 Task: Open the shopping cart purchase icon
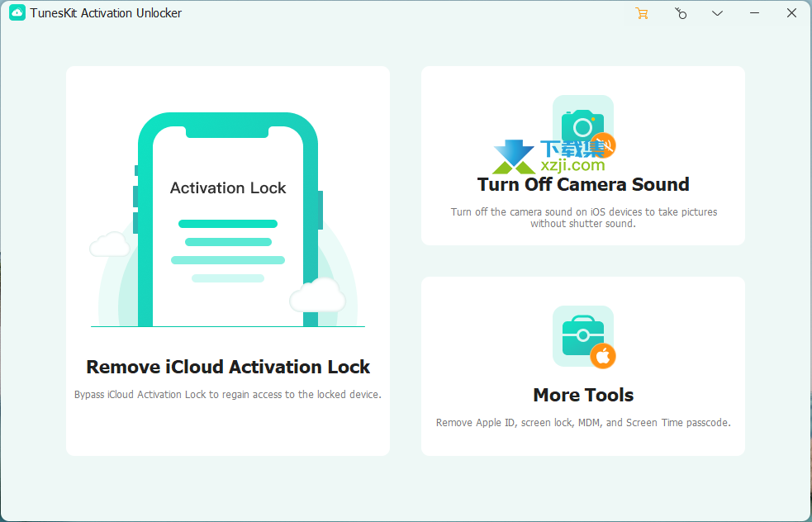tap(642, 13)
